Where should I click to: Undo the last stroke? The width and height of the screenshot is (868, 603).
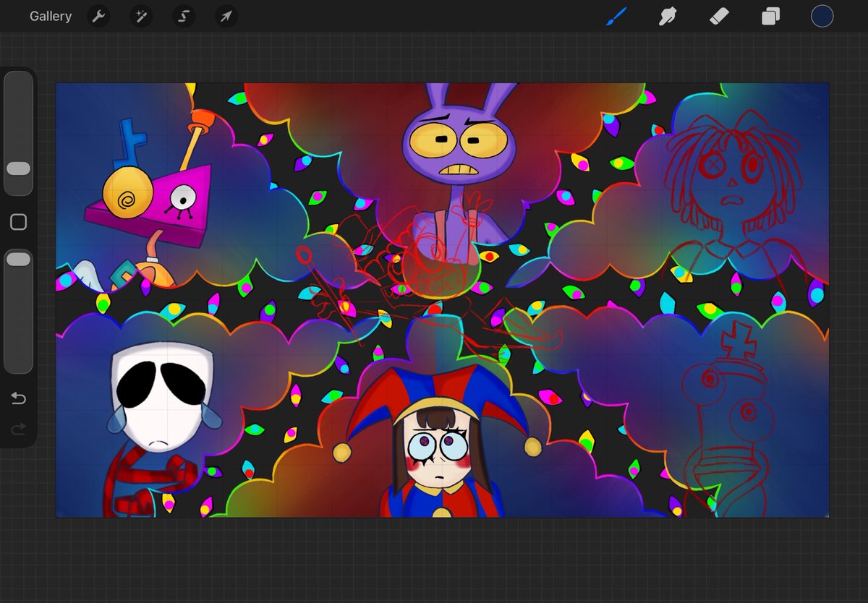[18, 398]
